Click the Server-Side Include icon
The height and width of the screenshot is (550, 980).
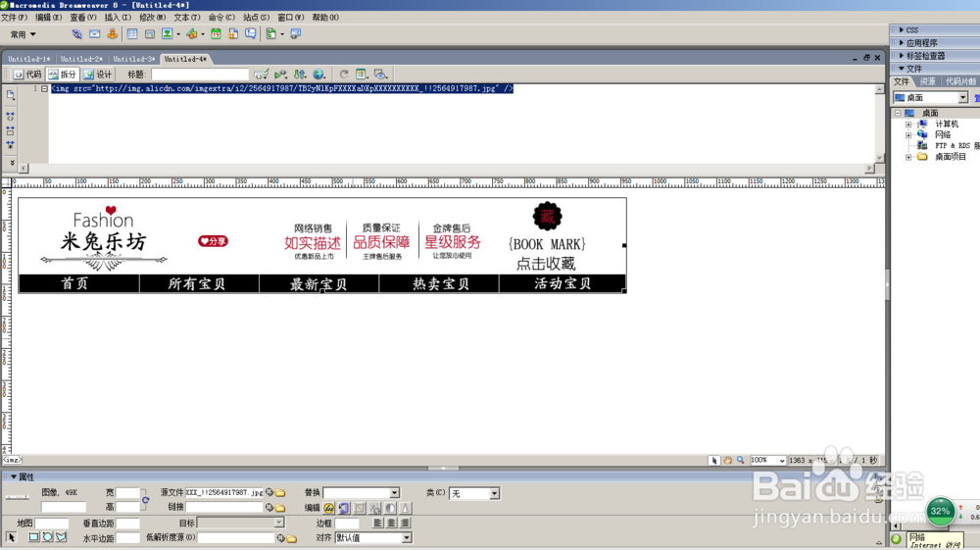point(233,34)
